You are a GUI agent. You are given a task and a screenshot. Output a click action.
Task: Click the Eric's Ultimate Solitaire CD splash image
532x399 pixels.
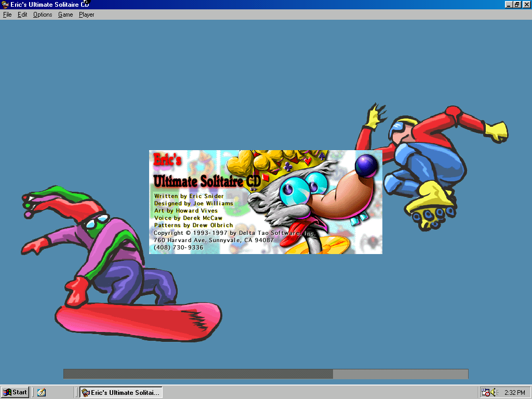coord(265,202)
